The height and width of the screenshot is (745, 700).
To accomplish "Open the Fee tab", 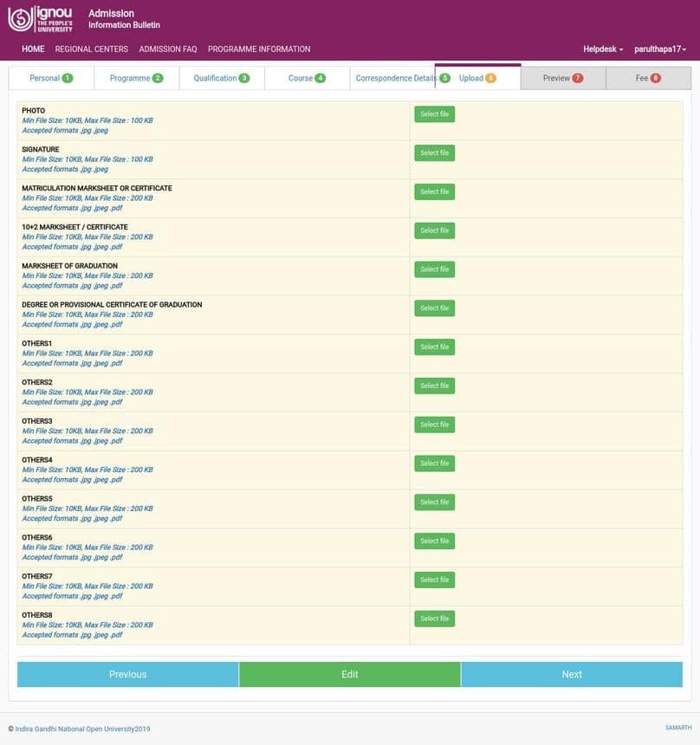I will [648, 78].
